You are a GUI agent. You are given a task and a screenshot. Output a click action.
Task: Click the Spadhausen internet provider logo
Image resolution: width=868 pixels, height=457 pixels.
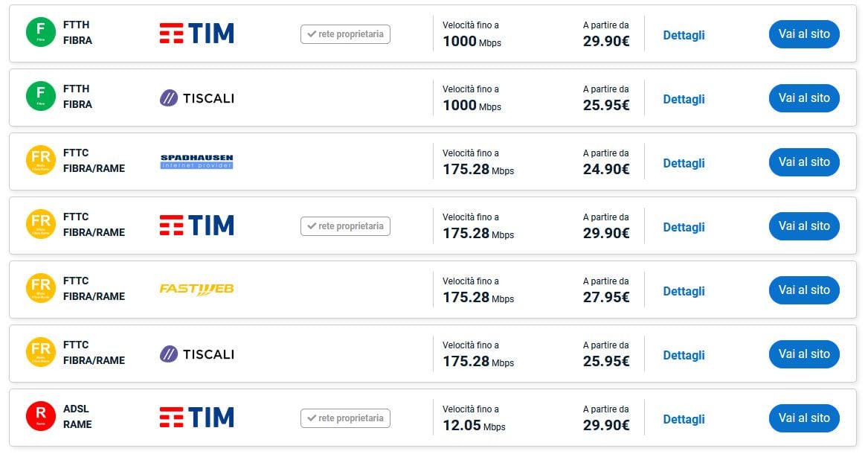coord(196,162)
